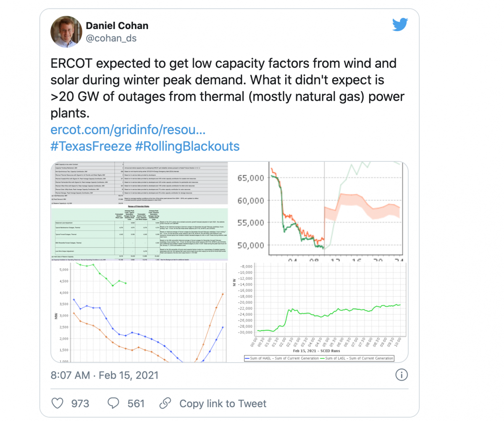Enlarge the blue and orange MW line chart
This screenshot has height=421, width=504.
tap(139, 311)
